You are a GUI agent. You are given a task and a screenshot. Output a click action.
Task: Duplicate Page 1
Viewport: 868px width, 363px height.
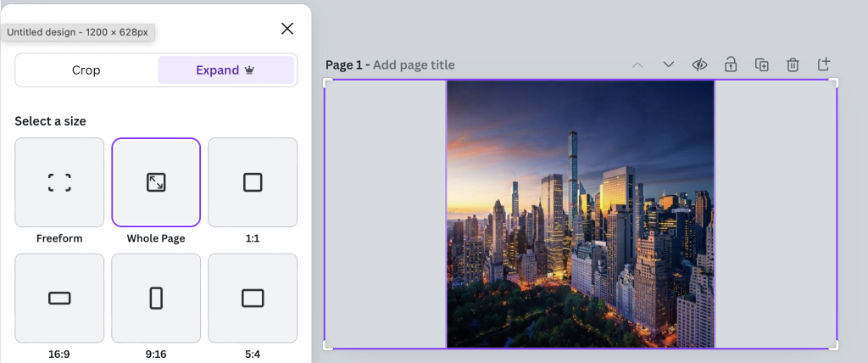[x=761, y=65]
